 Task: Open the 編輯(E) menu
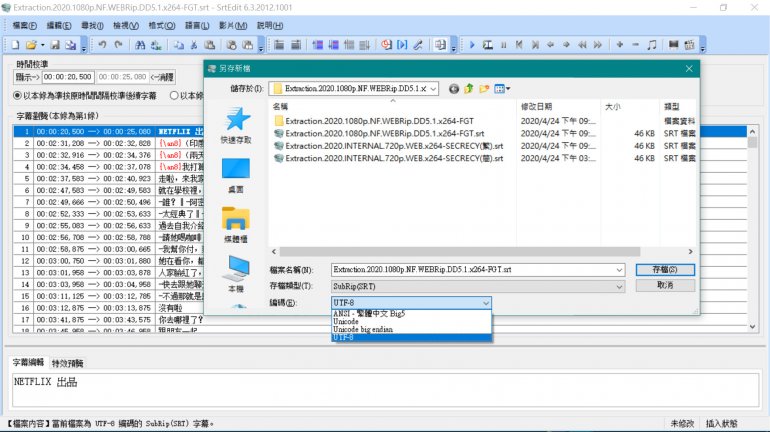[x=58, y=26]
